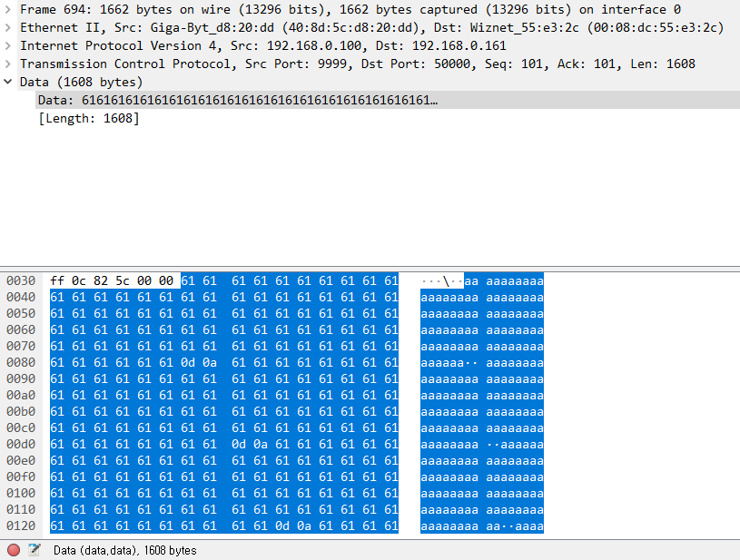Click the backslash character in ASCII column
The width and height of the screenshot is (740, 560).
[x=446, y=281]
